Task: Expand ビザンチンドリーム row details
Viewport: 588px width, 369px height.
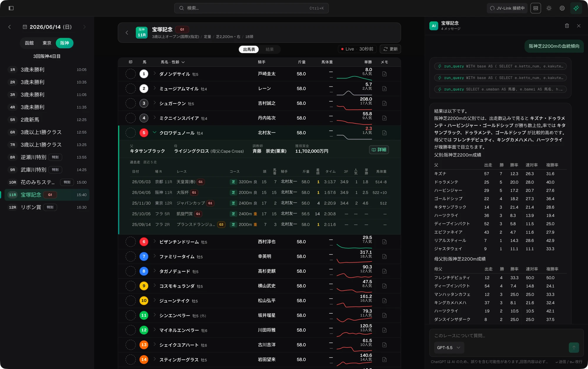Action: (154, 241)
